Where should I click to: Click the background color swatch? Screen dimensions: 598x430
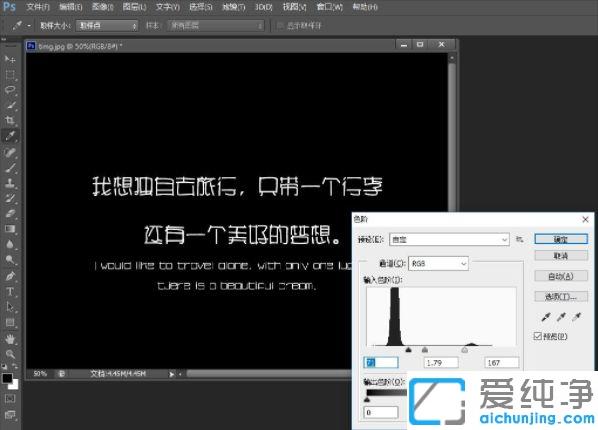click(15, 385)
